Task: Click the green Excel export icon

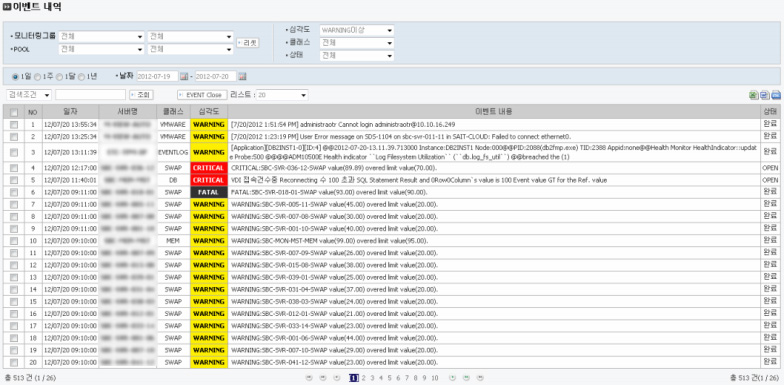Action: click(x=753, y=95)
